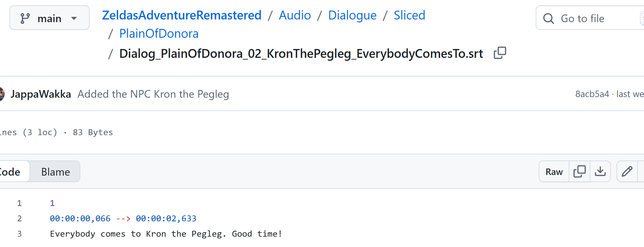The image size is (644, 247).
Task: Click the git branch icon
Action: pos(25,18)
